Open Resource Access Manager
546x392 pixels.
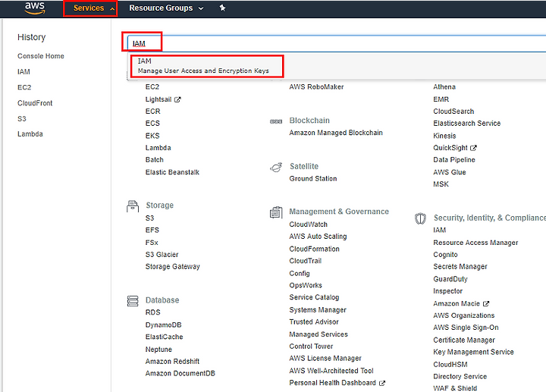(475, 243)
